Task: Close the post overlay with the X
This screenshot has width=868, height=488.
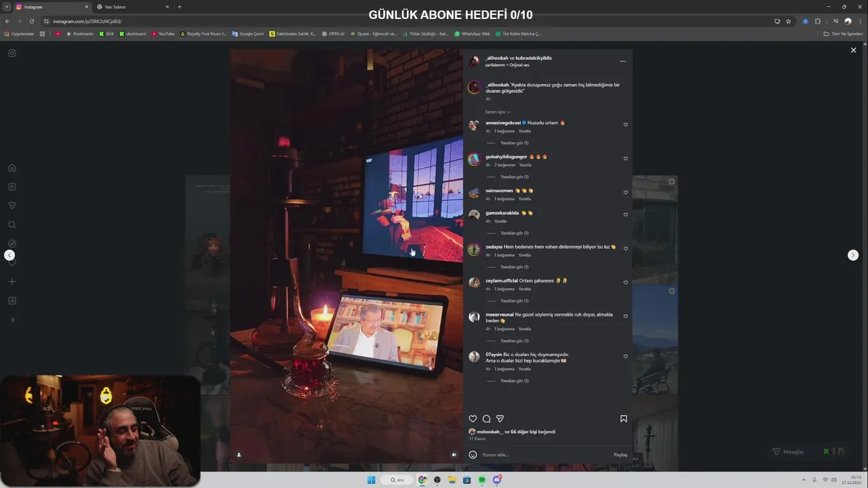Action: [853, 50]
